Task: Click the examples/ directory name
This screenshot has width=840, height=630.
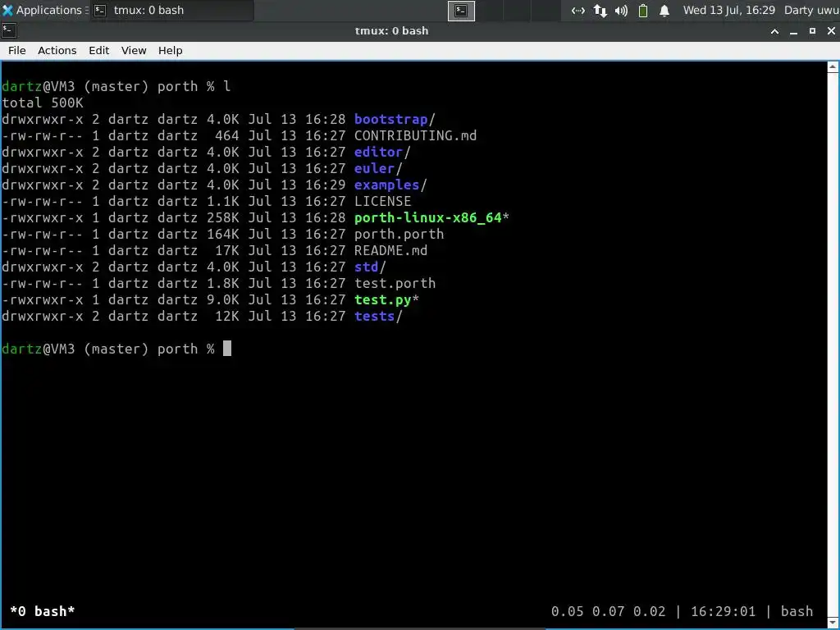Action: [390, 185]
